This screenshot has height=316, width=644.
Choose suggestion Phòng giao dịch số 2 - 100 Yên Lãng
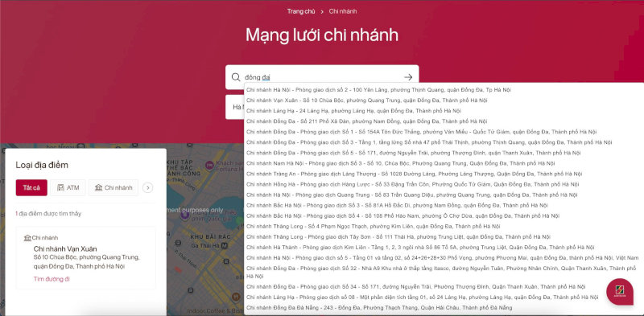[x=378, y=89]
